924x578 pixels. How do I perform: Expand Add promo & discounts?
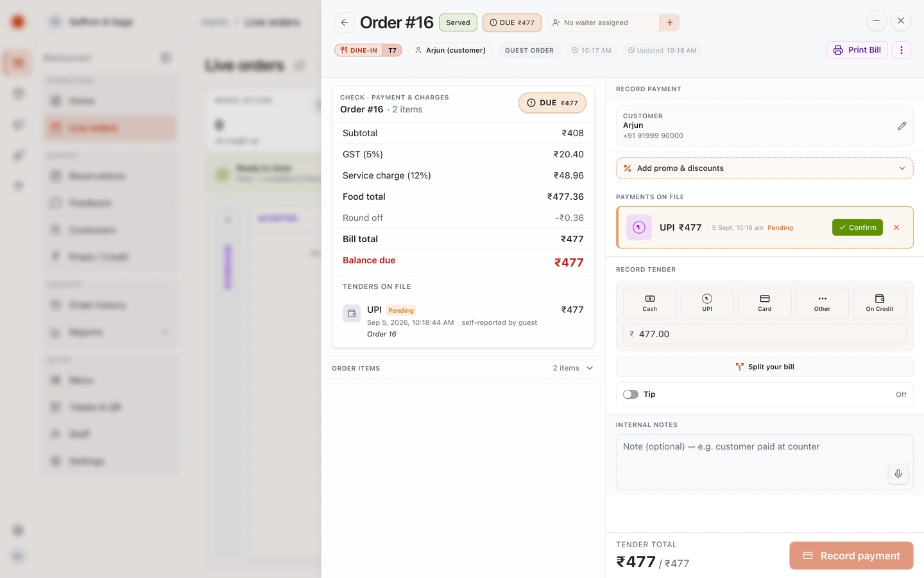pyautogui.click(x=765, y=168)
